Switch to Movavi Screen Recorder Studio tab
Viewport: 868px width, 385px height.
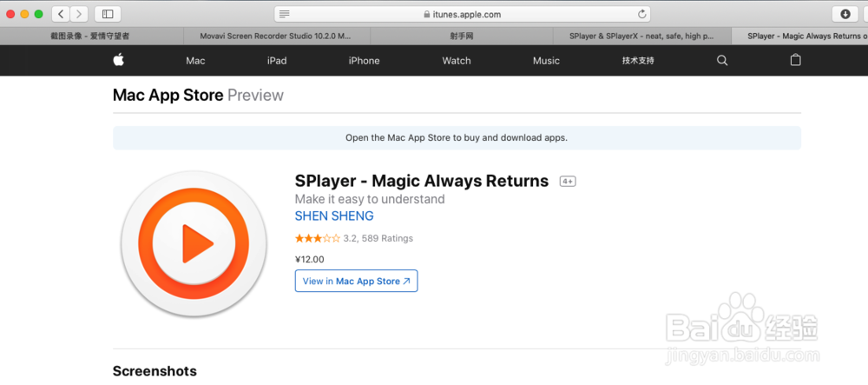pos(276,36)
